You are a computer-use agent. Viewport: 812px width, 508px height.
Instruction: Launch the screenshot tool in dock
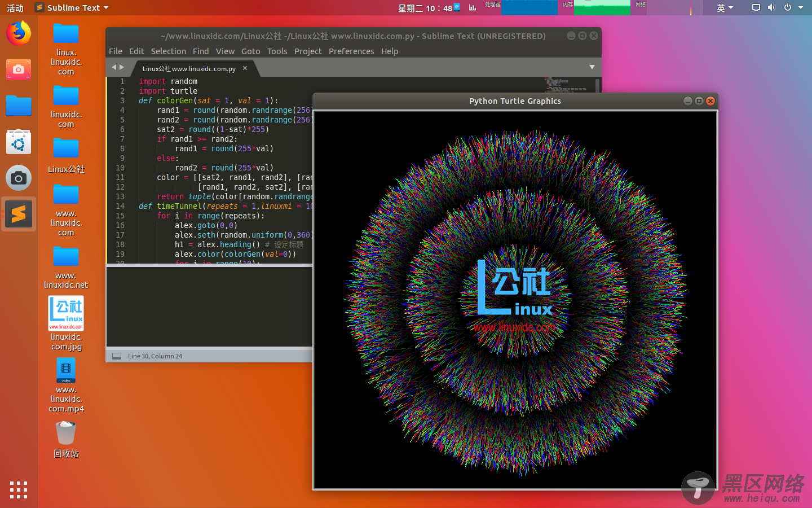(x=19, y=69)
